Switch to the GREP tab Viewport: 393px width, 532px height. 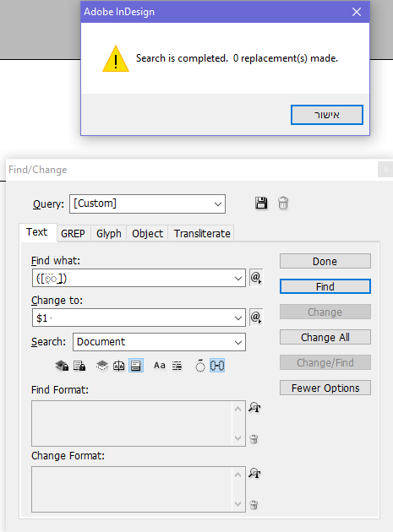(73, 233)
